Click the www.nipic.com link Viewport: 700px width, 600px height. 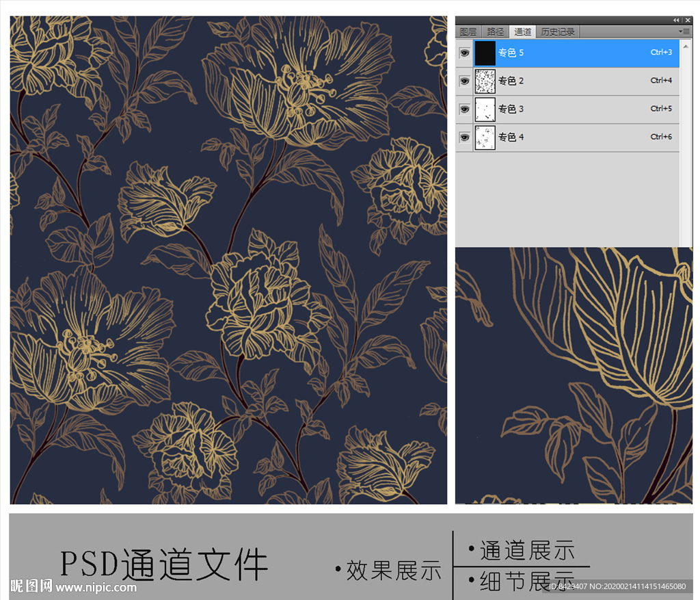(x=96, y=587)
